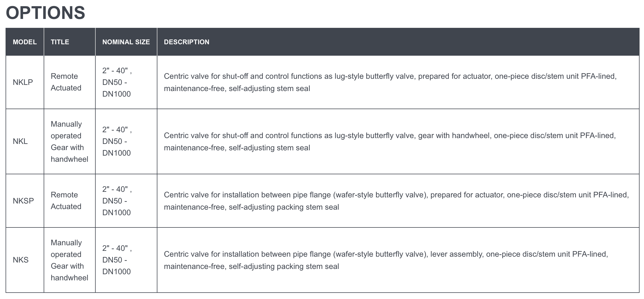Image resolution: width=644 pixels, height=299 pixels.
Task: Click nominal size cell in NKSP row
Action: coord(117,201)
